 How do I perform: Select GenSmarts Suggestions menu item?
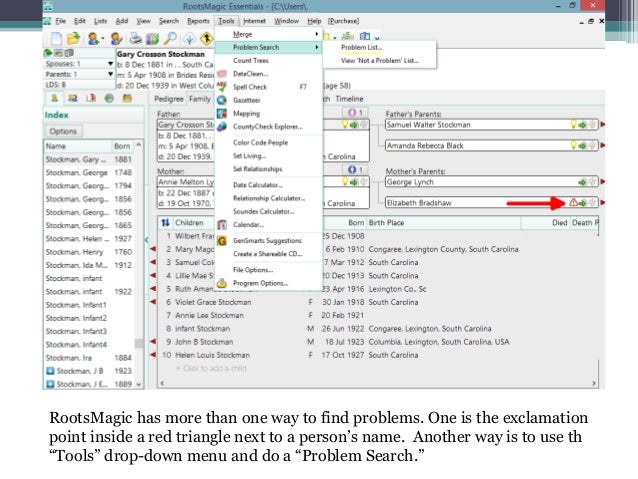[x=267, y=241]
